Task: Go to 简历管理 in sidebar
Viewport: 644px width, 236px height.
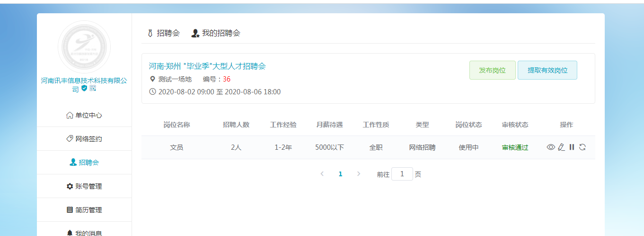Action: [84, 210]
